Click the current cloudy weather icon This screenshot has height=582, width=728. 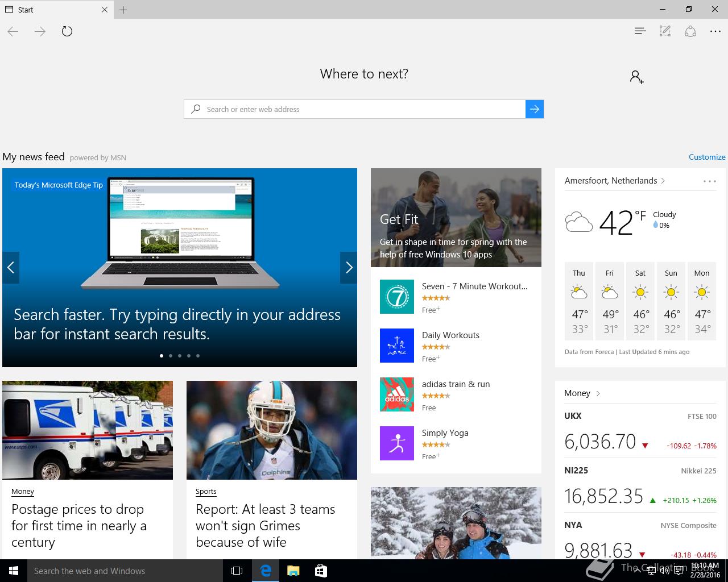pos(579,222)
